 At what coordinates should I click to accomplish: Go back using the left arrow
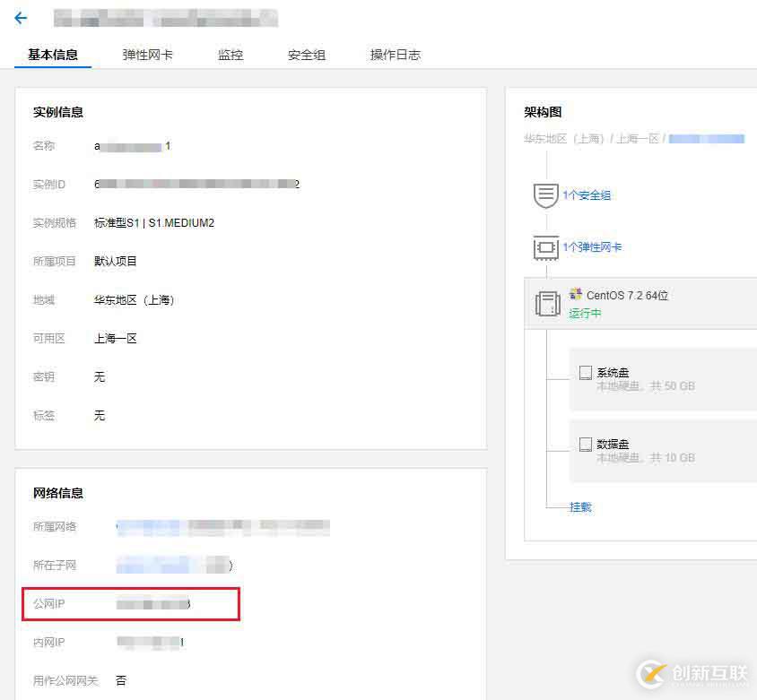coord(21,18)
